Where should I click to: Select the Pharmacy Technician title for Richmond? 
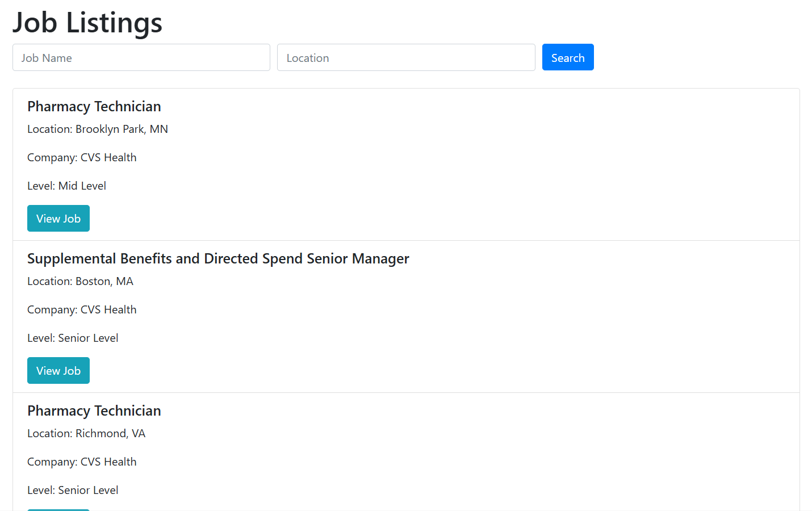pyautogui.click(x=94, y=411)
